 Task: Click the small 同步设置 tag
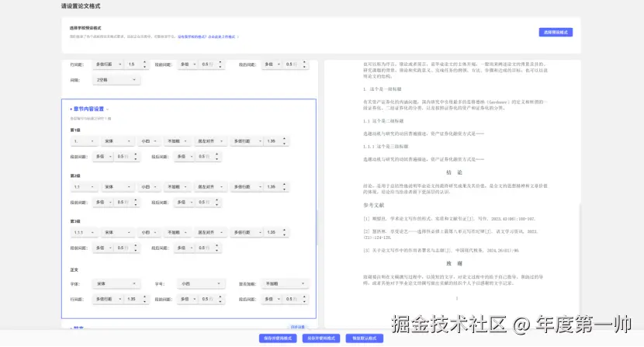(298, 327)
